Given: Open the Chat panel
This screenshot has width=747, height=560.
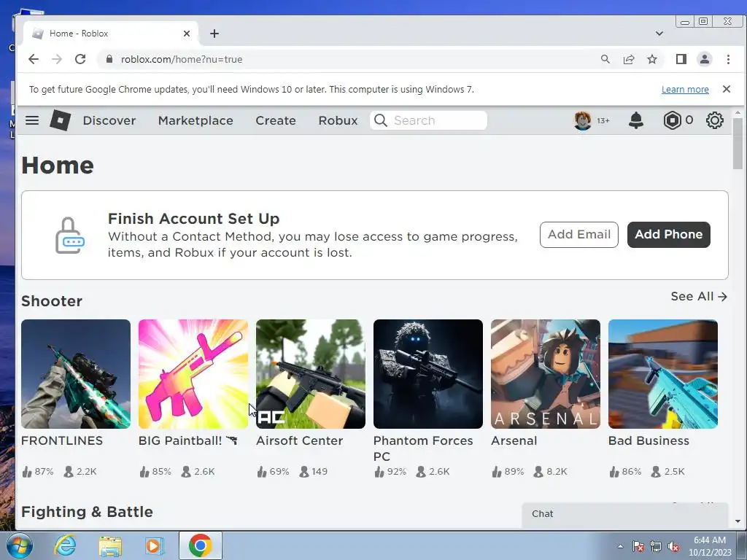Looking at the screenshot, I should (625, 514).
